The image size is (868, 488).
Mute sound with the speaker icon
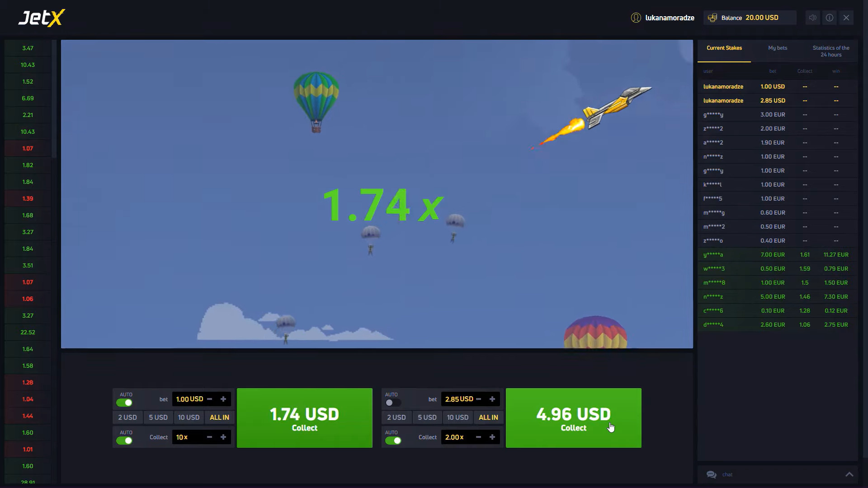[x=812, y=18]
